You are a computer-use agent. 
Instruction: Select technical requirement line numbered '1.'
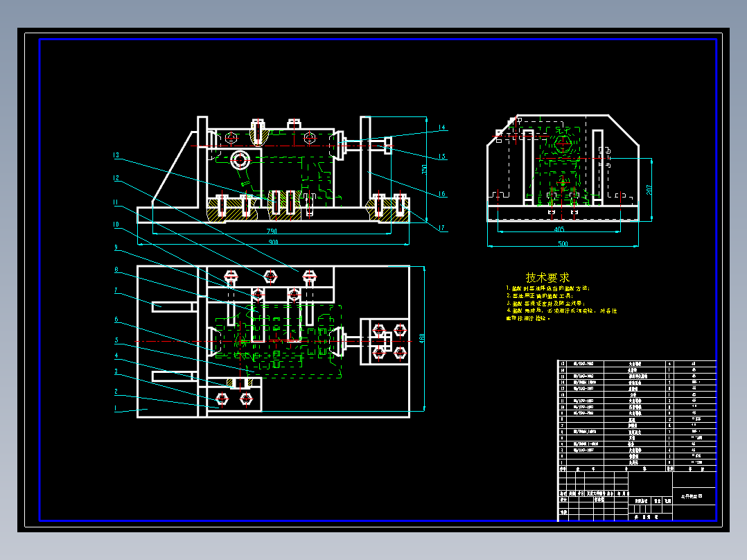coord(548,288)
